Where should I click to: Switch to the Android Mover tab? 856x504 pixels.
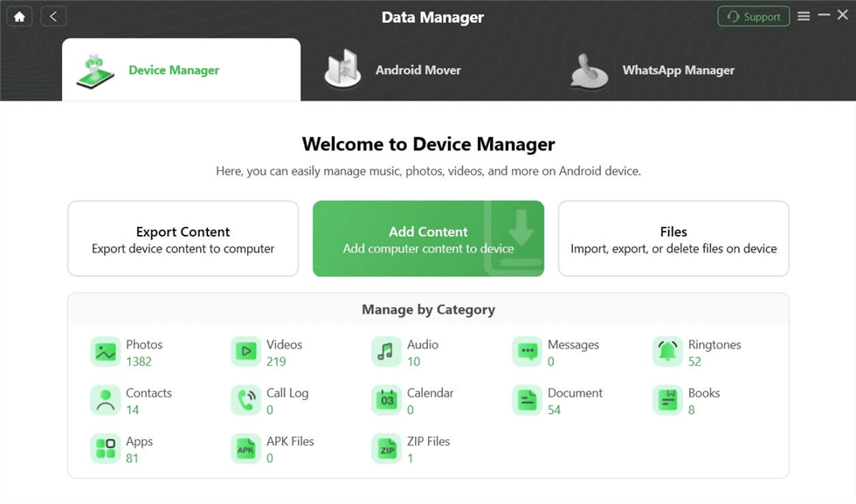pos(393,70)
